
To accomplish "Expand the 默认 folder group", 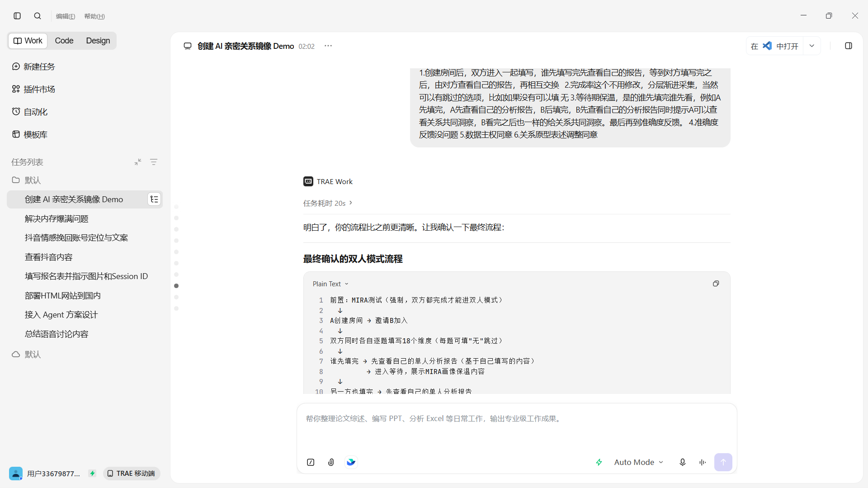I will [x=26, y=180].
